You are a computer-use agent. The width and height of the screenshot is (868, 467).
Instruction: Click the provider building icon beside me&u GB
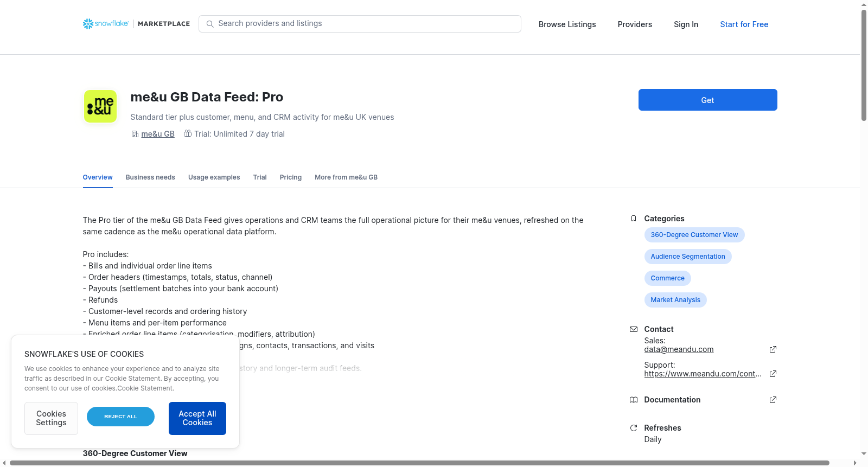tap(135, 134)
